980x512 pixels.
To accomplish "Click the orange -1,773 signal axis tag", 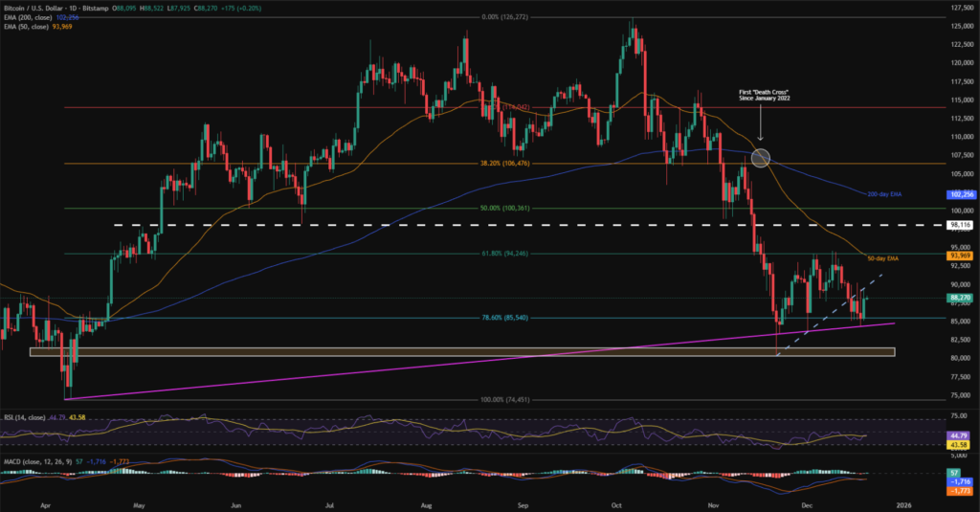I will pyautogui.click(x=959, y=491).
